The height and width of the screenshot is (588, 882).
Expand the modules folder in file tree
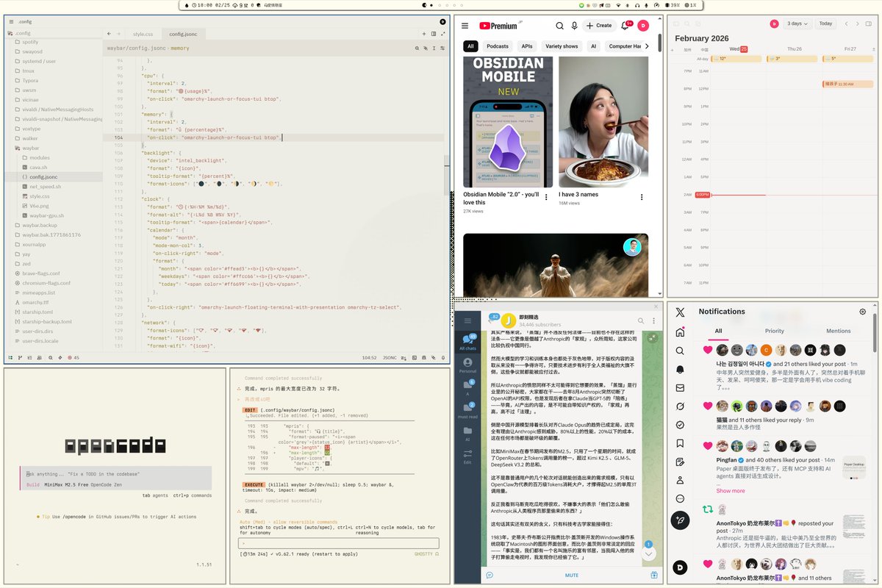[40, 157]
